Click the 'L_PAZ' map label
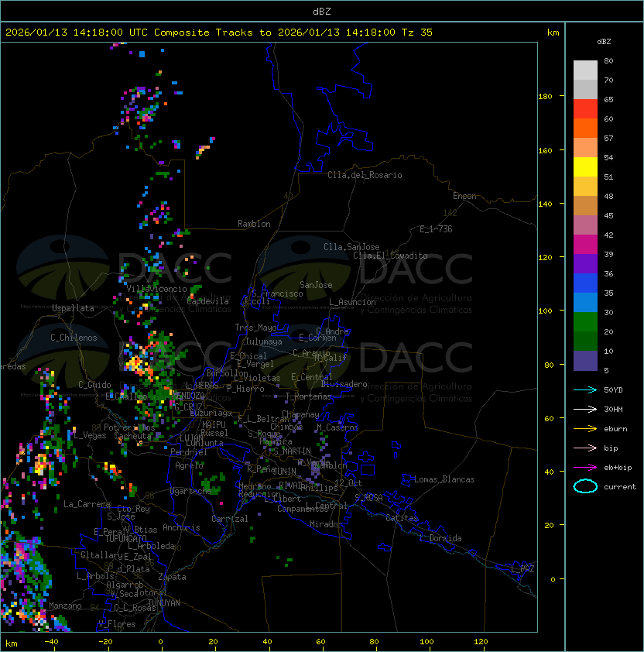 pyautogui.click(x=522, y=569)
